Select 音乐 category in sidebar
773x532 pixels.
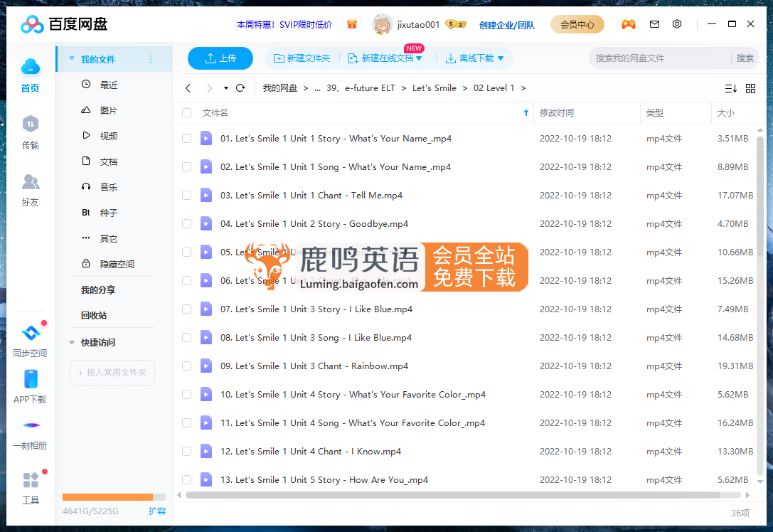tap(109, 187)
